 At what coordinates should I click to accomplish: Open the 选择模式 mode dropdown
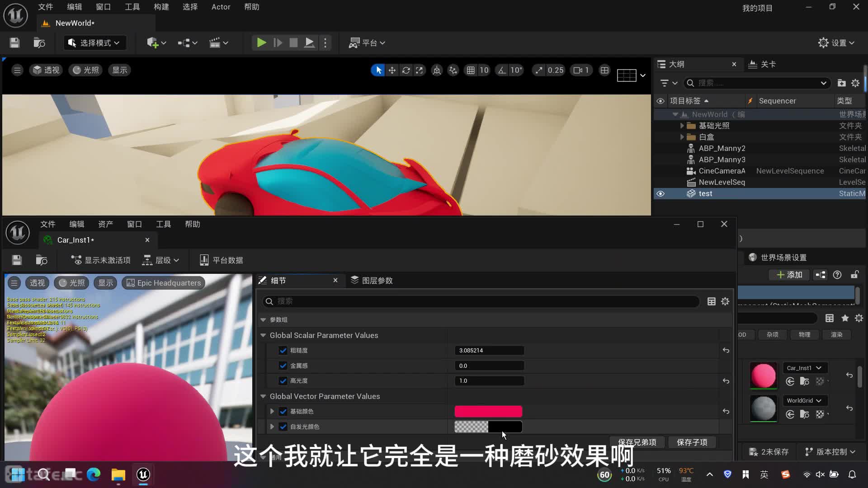click(x=94, y=43)
